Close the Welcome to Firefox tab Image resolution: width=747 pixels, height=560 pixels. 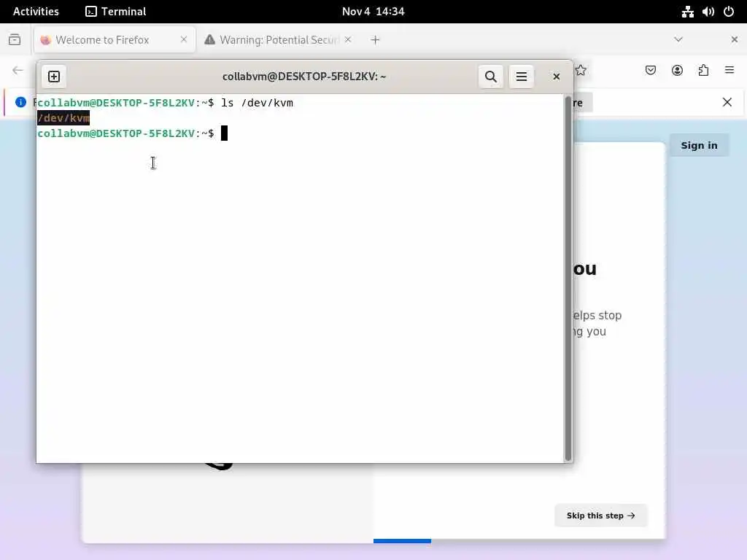(184, 39)
